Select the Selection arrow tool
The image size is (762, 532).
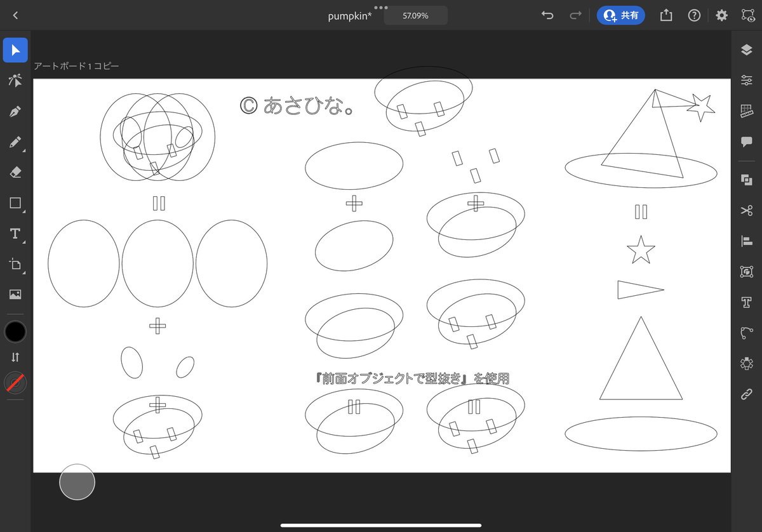(x=15, y=50)
